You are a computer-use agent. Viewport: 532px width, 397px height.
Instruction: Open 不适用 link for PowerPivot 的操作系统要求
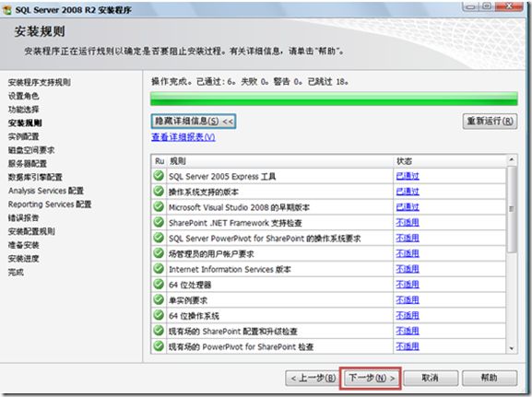(408, 238)
